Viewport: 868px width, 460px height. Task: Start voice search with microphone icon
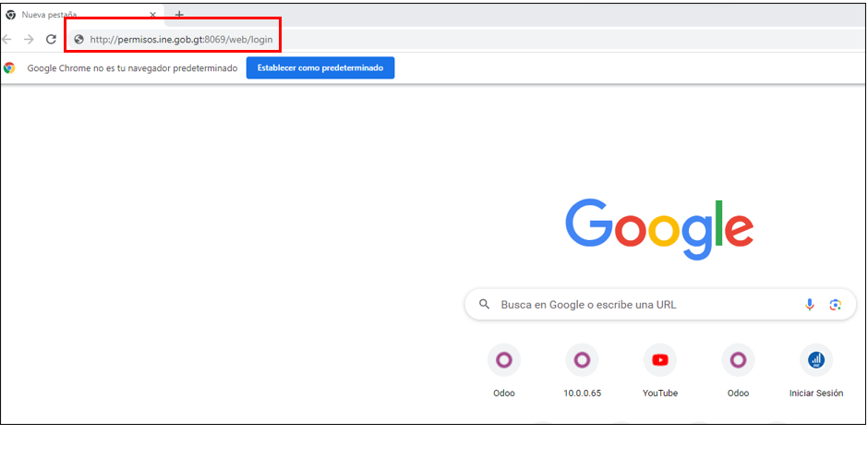810,305
